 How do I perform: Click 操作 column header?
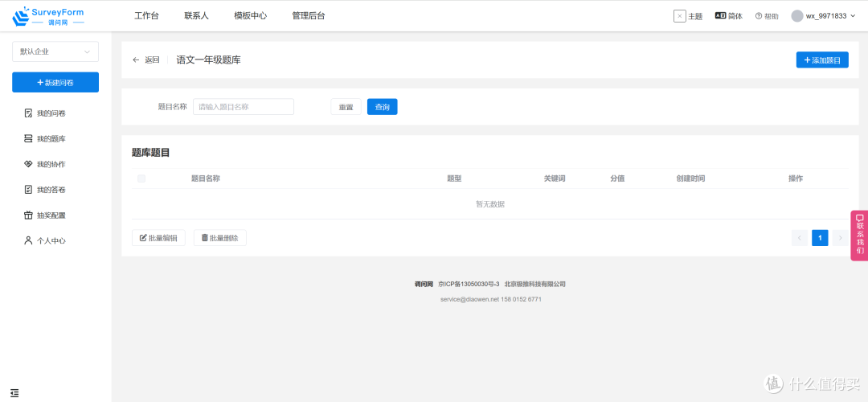796,178
